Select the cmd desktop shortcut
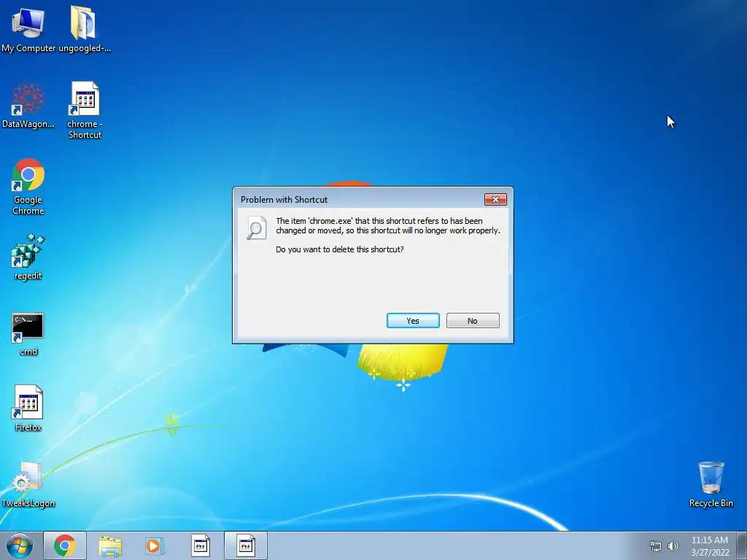747x560 pixels. 28,334
